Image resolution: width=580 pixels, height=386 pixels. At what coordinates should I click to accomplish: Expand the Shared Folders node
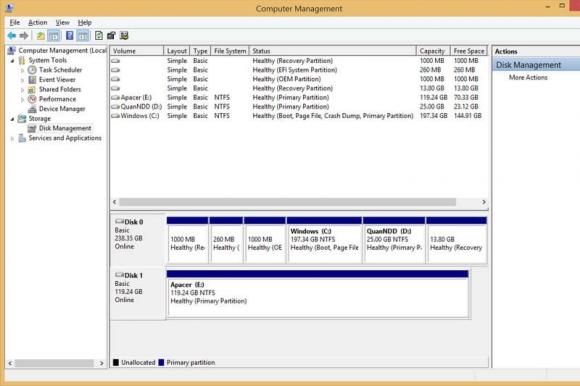(23, 89)
